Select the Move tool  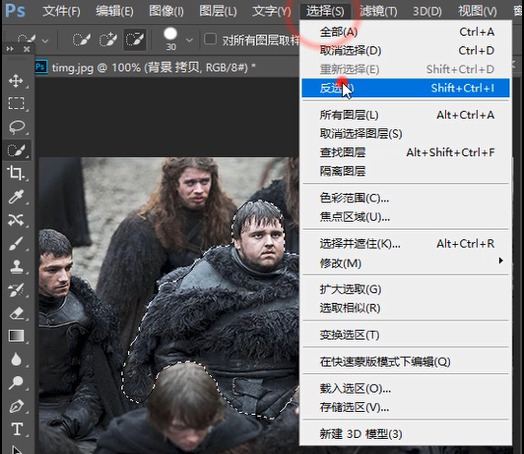tap(16, 81)
